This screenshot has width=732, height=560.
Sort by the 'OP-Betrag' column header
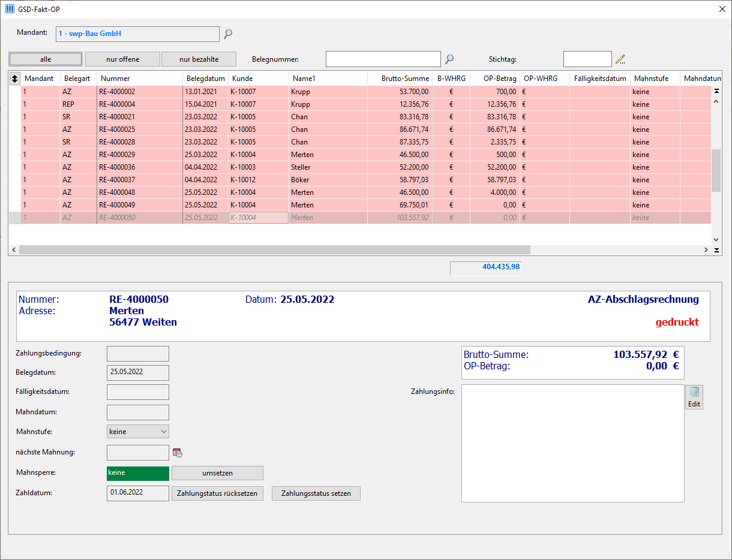[x=494, y=79]
